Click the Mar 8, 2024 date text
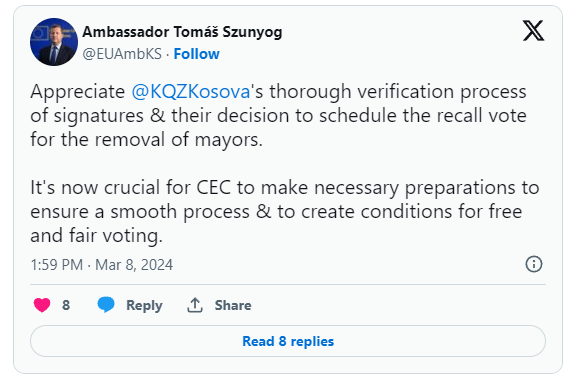 (134, 265)
